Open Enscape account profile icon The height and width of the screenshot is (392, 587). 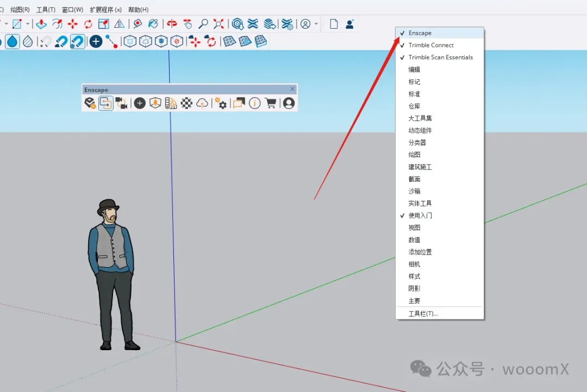tap(289, 103)
